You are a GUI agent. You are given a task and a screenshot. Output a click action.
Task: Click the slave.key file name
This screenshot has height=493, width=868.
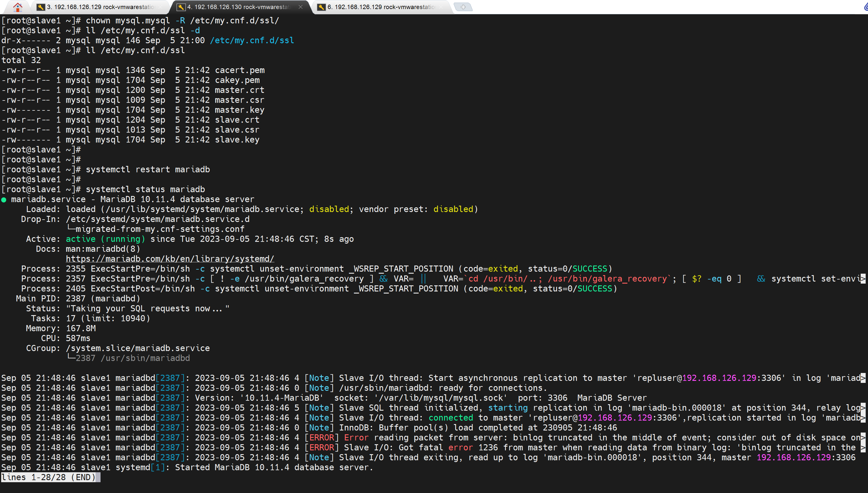[x=237, y=140]
